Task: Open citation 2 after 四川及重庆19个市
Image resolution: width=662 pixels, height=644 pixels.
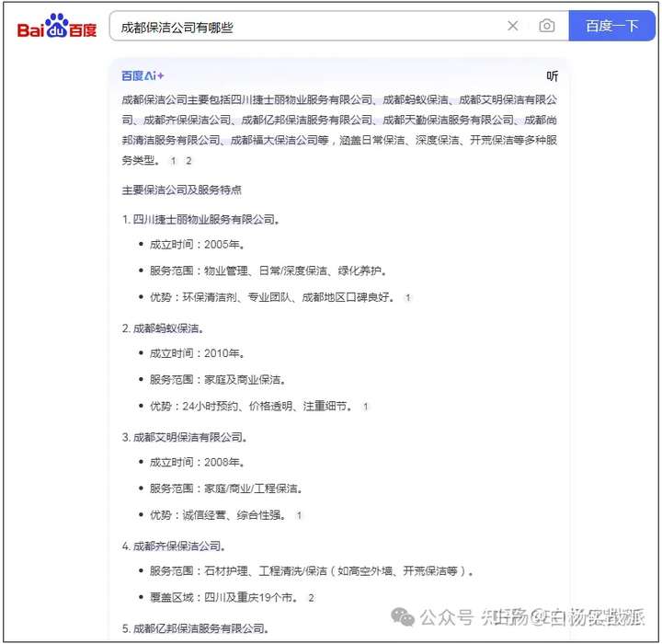Action: tap(311, 598)
